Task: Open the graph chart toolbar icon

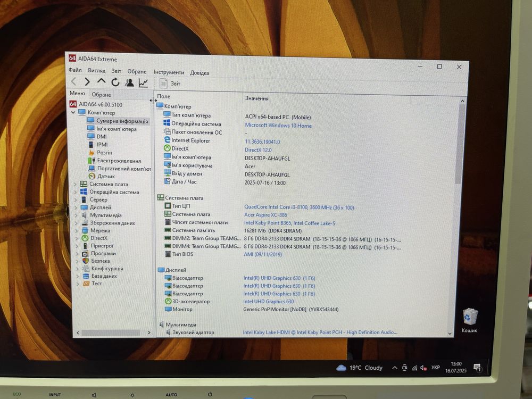Action: pyautogui.click(x=143, y=83)
